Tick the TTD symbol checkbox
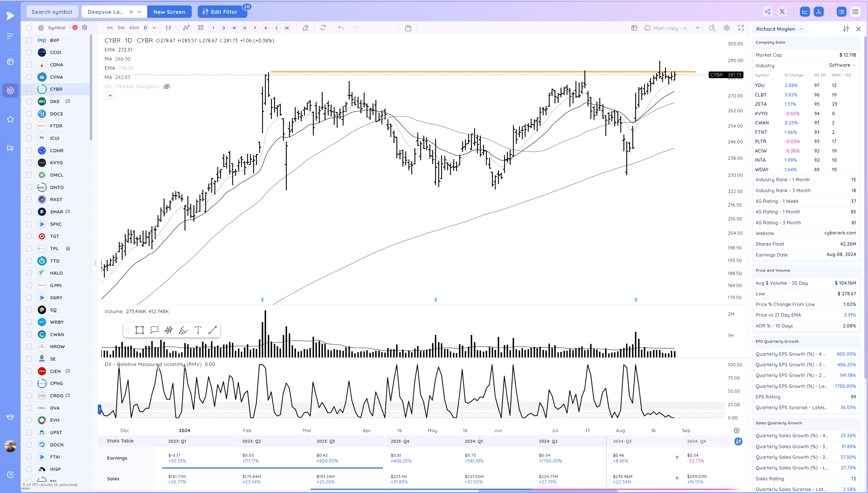 click(29, 261)
